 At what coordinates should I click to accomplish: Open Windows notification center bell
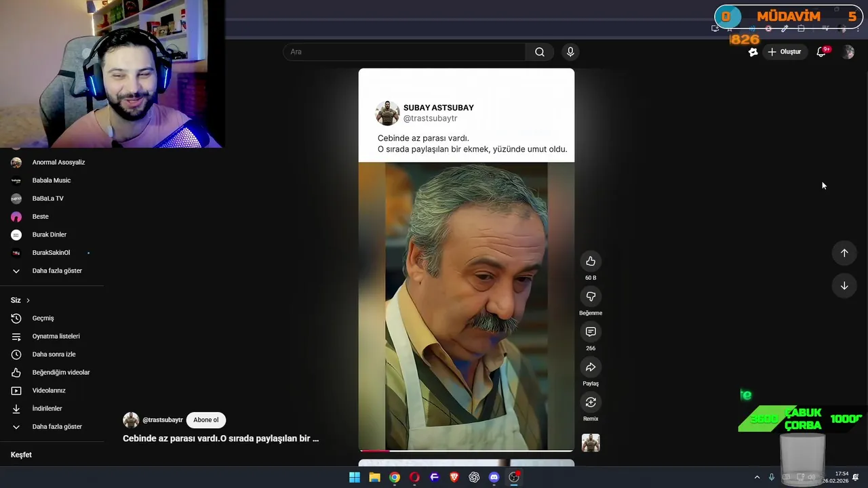pyautogui.click(x=856, y=477)
